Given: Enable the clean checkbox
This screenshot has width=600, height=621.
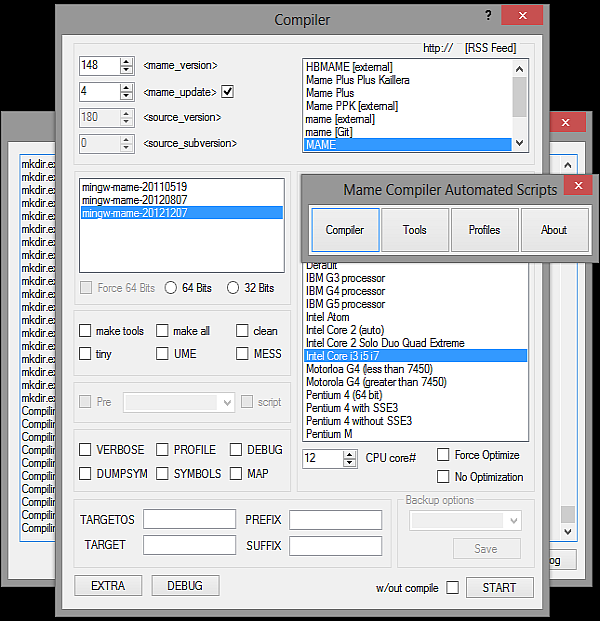Looking at the screenshot, I should [x=242, y=330].
